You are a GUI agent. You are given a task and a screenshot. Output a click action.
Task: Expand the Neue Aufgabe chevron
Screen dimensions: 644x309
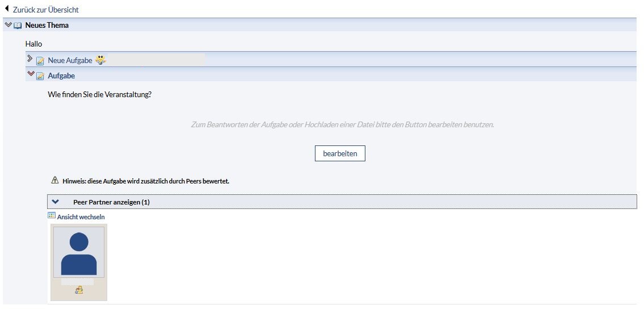(30, 59)
